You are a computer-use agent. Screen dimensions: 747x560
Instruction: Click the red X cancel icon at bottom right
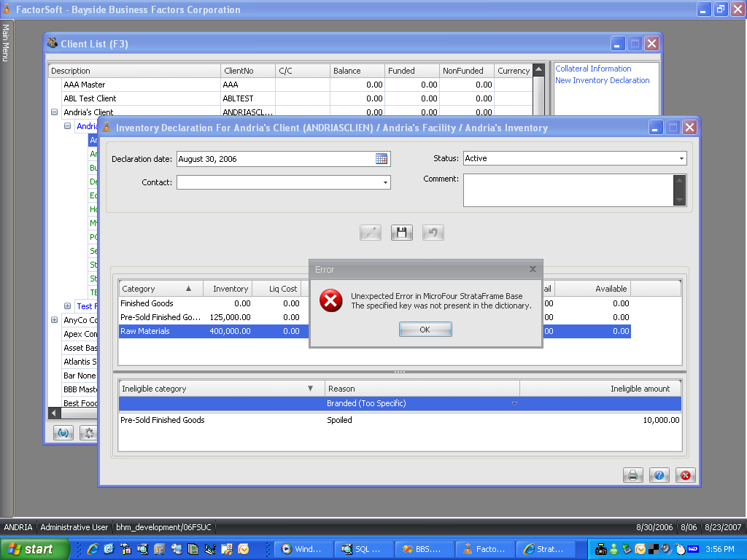(685, 475)
